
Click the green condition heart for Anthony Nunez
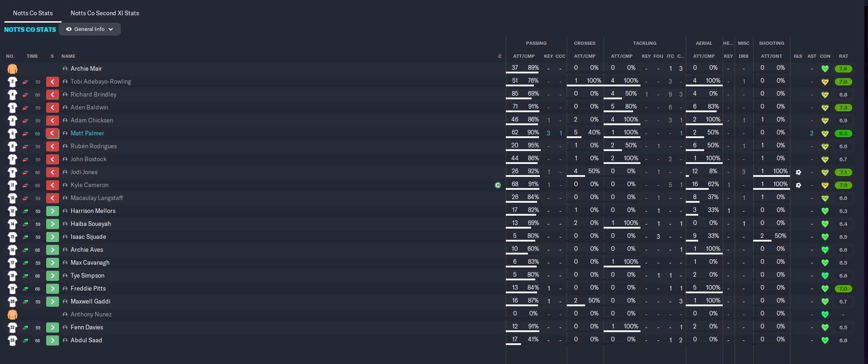[825, 315]
